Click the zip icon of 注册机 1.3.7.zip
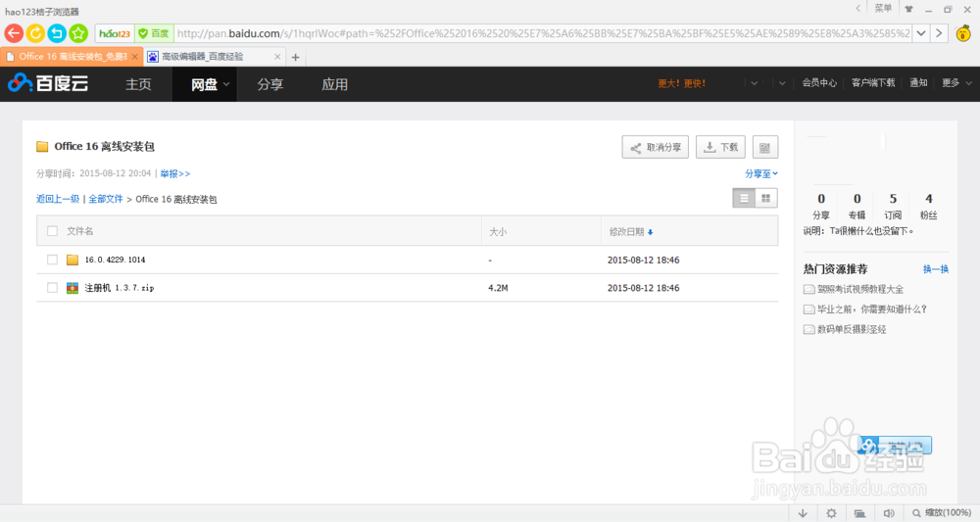This screenshot has width=980, height=522. coord(73,288)
